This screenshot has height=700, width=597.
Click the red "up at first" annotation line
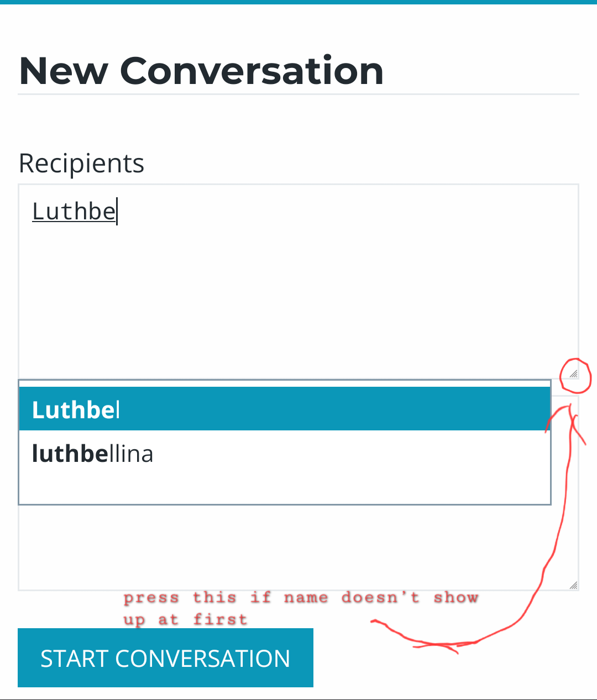(185, 619)
